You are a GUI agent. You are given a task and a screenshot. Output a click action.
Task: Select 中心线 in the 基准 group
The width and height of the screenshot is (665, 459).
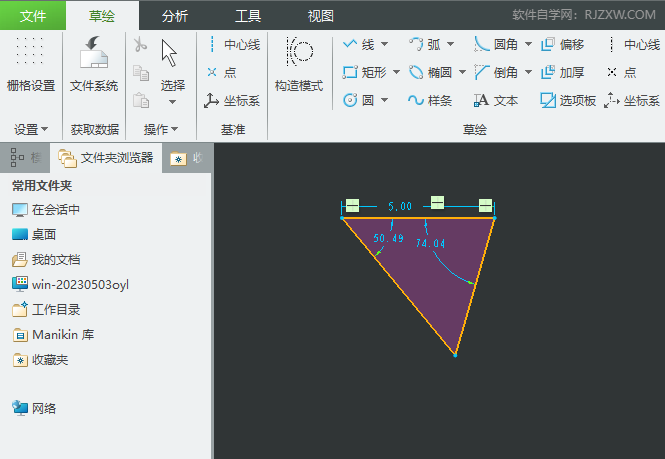click(x=233, y=44)
